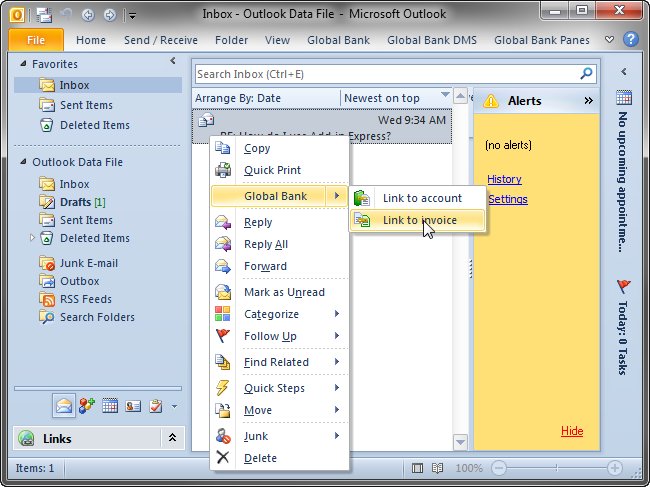Minimize the navigation pane arrow
Screen dimensions: 650x487
[x=173, y=61]
